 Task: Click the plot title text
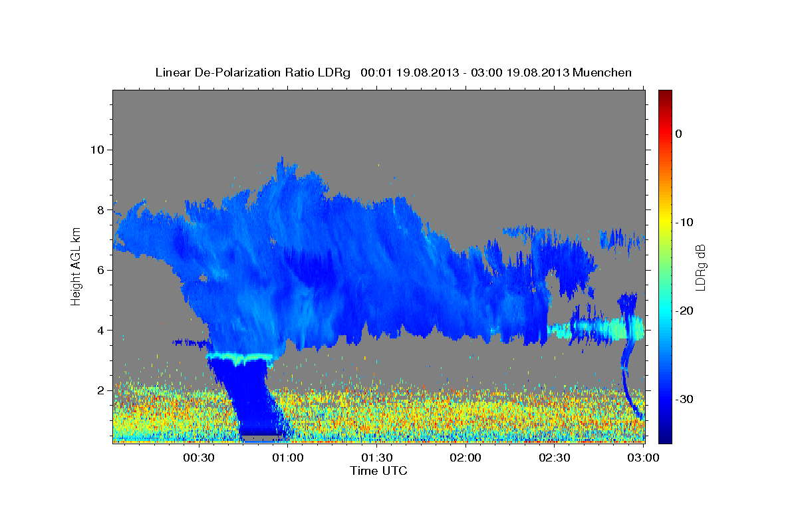coord(393,72)
